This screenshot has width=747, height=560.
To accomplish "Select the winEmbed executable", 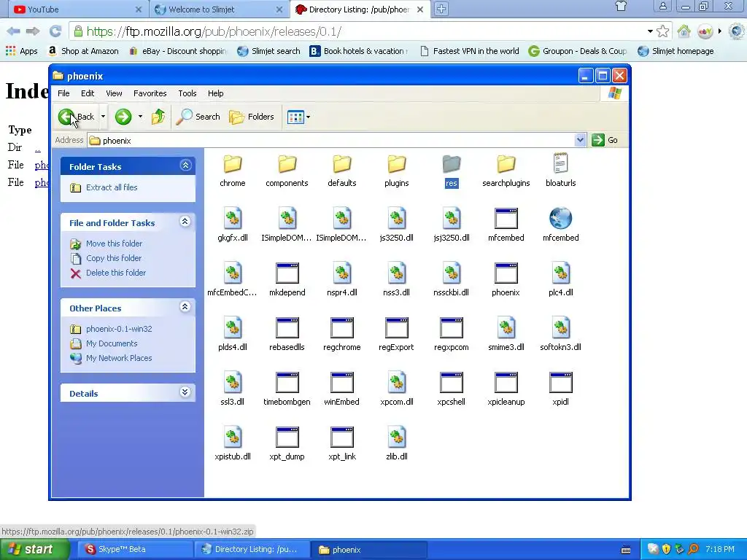I will [x=341, y=389].
